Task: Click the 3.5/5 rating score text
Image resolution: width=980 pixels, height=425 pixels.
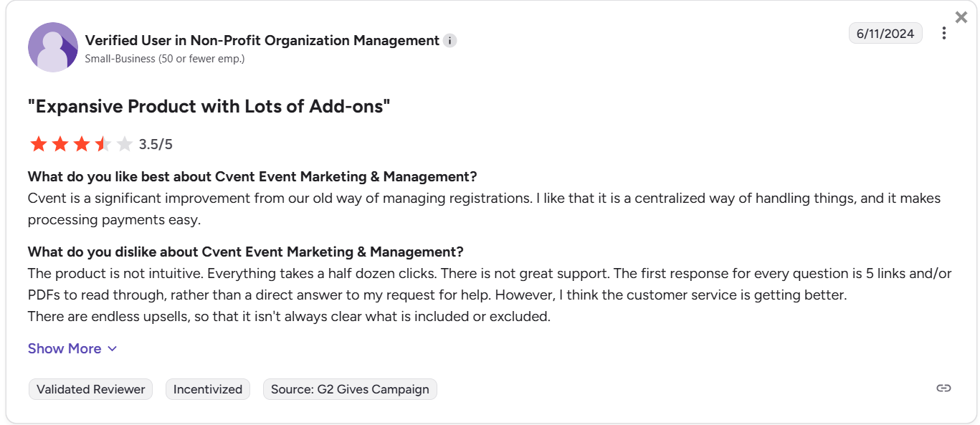Action: (x=156, y=145)
